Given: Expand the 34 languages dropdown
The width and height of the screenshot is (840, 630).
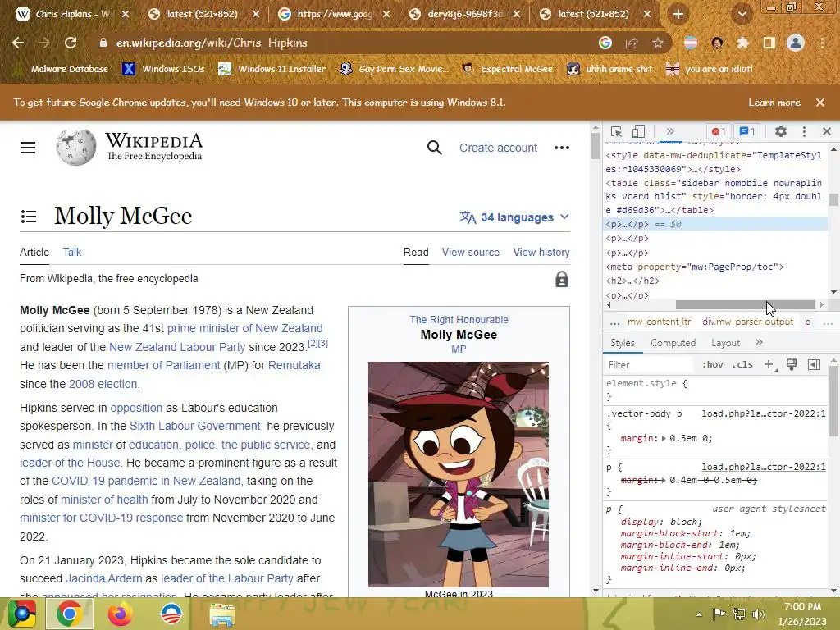Looking at the screenshot, I should [514, 217].
